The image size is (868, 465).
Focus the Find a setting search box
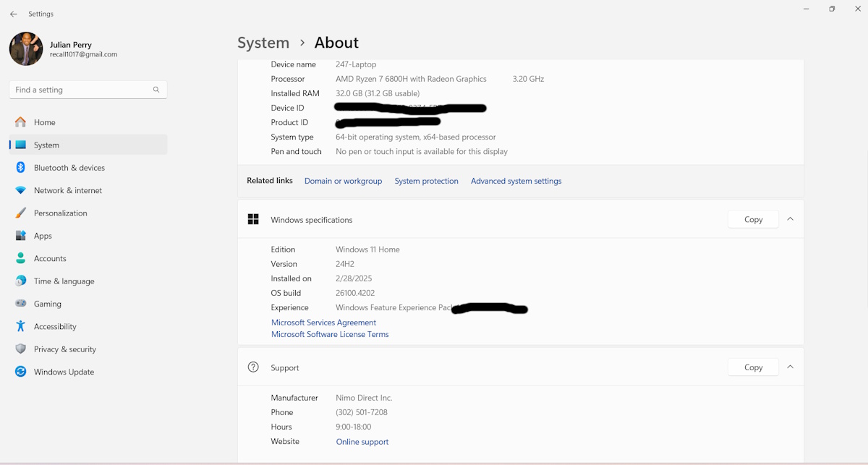[x=88, y=90]
